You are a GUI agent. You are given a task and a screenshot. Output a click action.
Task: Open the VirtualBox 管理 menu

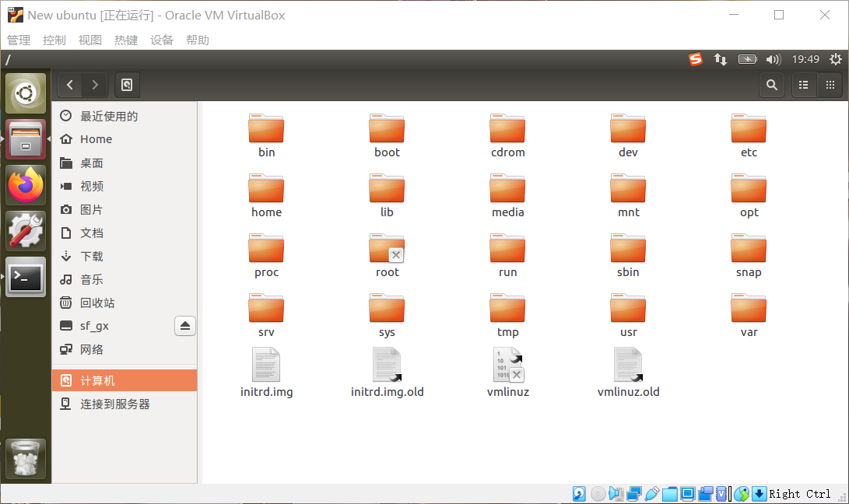(19, 40)
